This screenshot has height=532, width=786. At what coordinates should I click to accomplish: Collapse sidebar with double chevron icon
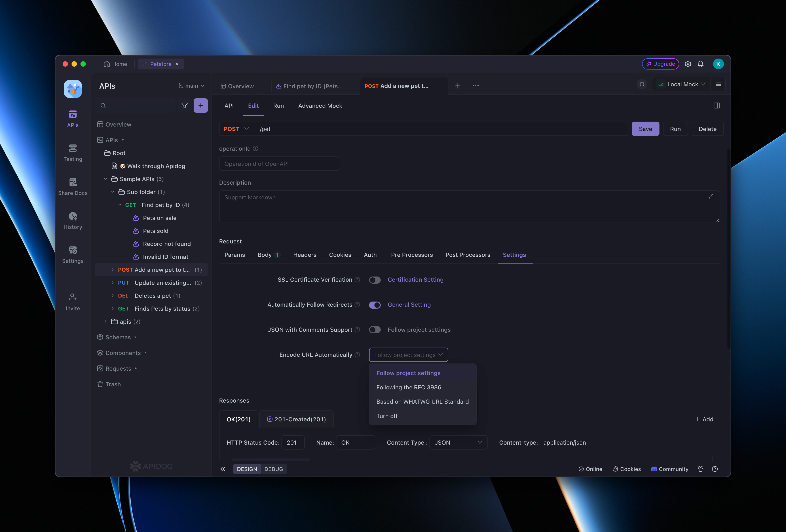coord(222,469)
